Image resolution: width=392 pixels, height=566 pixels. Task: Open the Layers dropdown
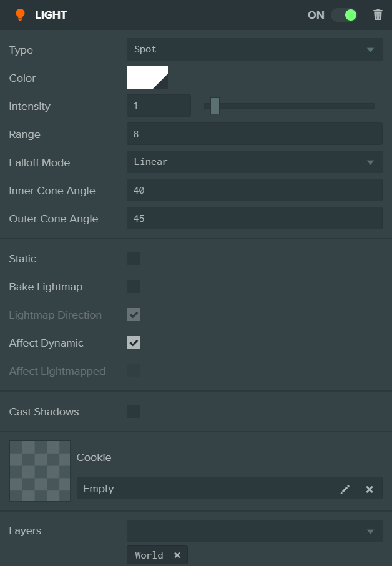point(254,531)
